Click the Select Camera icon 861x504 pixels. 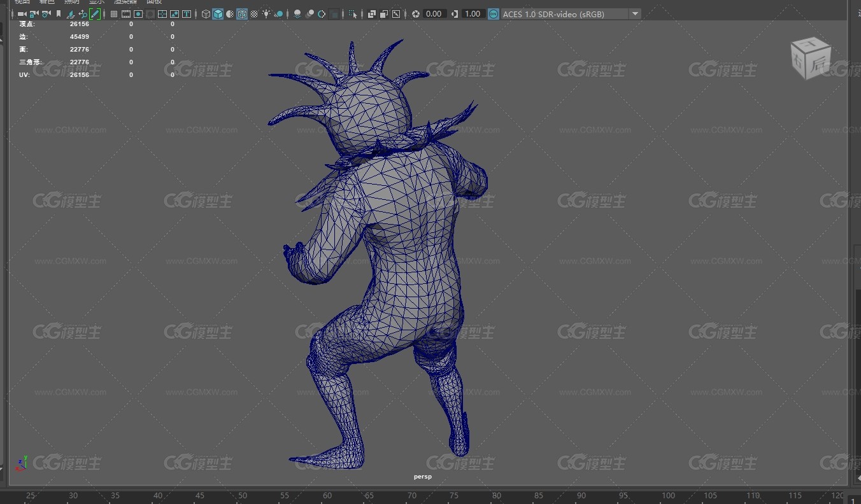pyautogui.click(x=22, y=14)
